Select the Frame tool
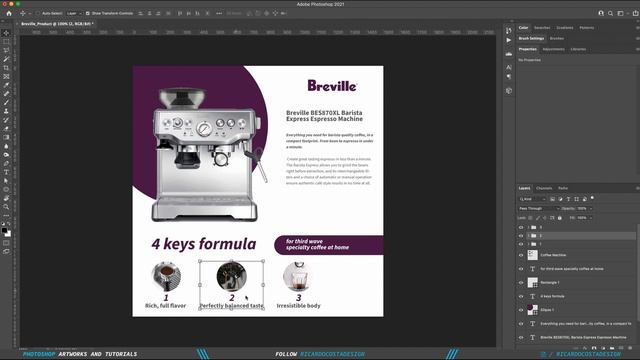Viewport: 640px width, 360px height. (6, 76)
